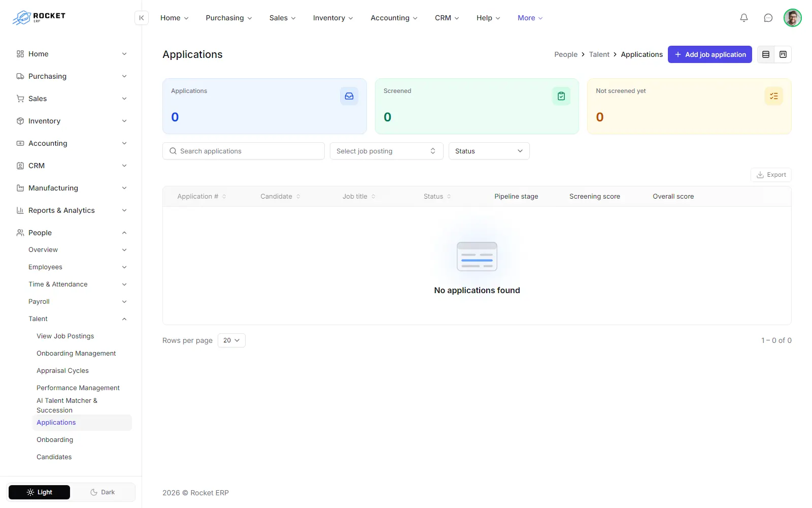
Task: Expand Payroll submenu
Action: [77, 302]
